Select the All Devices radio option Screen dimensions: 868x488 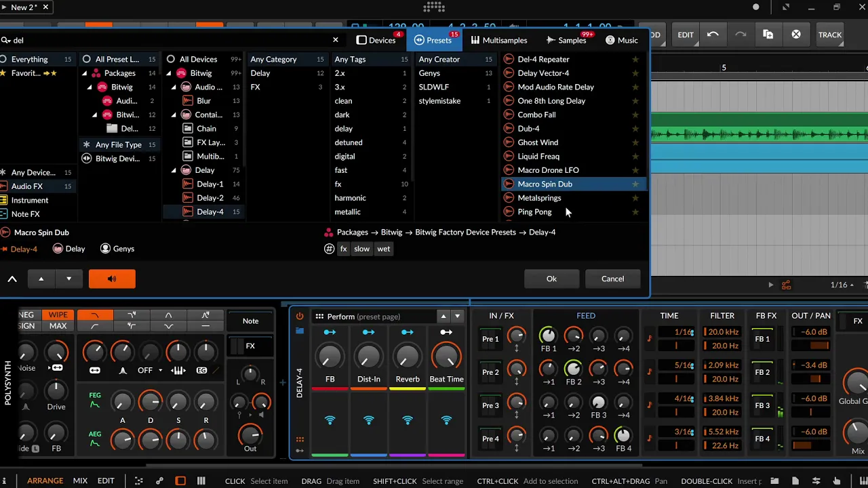(x=203, y=59)
